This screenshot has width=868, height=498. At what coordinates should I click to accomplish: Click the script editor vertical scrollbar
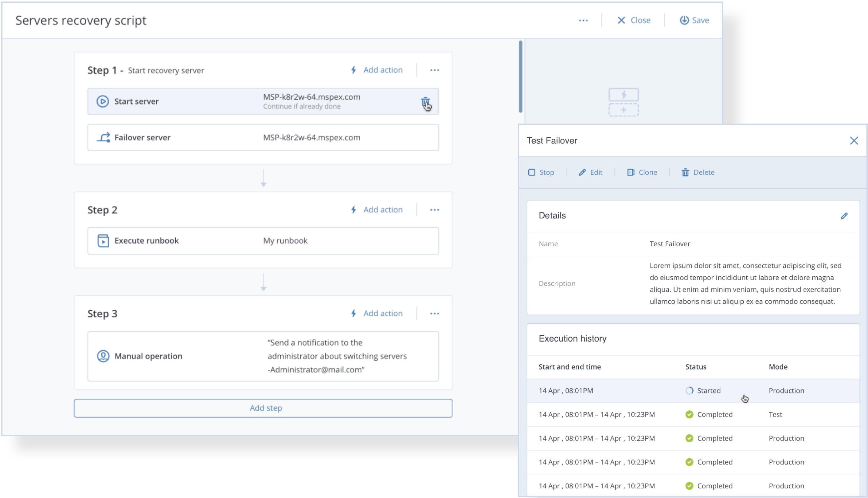[x=520, y=77]
